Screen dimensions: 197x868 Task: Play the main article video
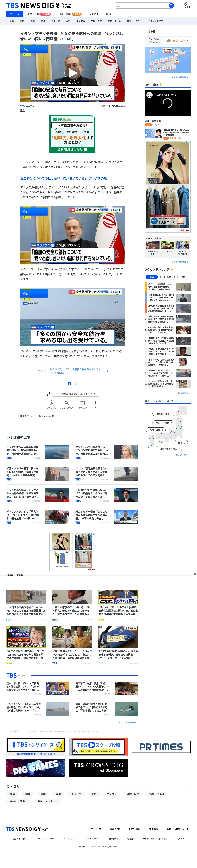pyautogui.click(x=72, y=73)
